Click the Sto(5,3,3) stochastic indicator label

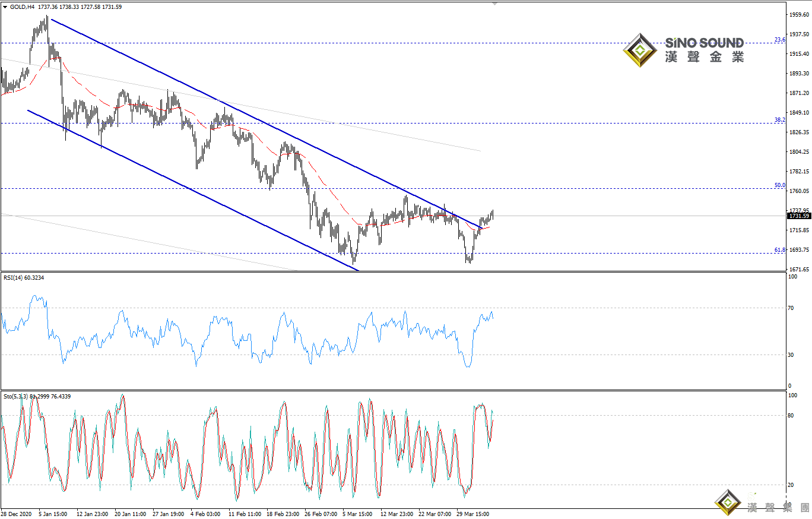tap(17, 396)
